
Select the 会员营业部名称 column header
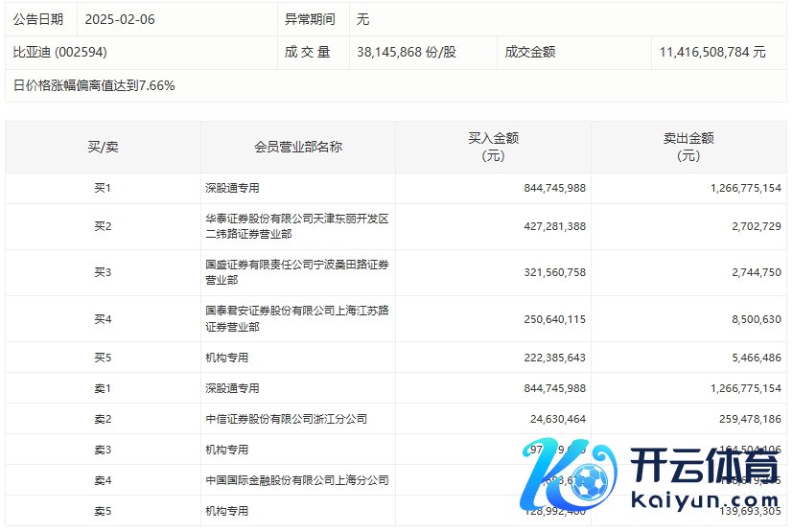[297, 147]
